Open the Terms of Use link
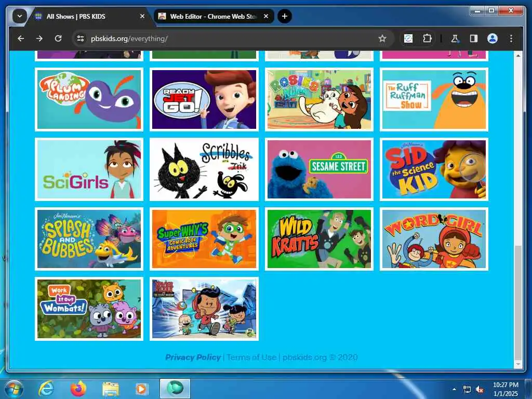 pyautogui.click(x=251, y=357)
